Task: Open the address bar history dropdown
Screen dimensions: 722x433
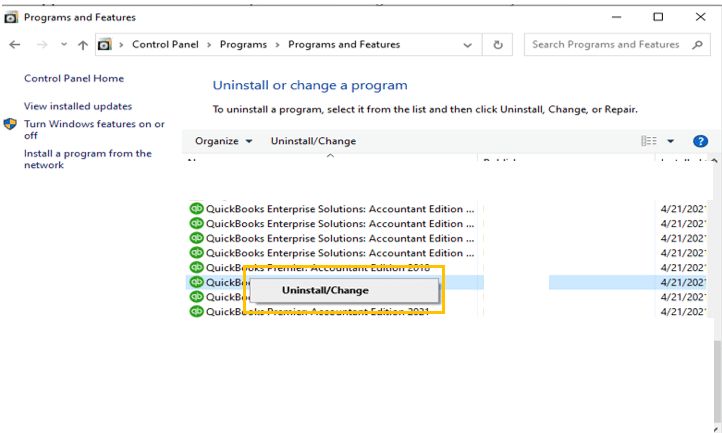Action: (468, 45)
